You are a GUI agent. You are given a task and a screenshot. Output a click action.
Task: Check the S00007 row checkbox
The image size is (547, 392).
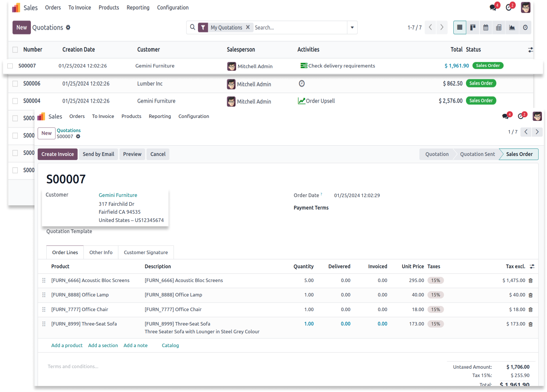(10, 66)
